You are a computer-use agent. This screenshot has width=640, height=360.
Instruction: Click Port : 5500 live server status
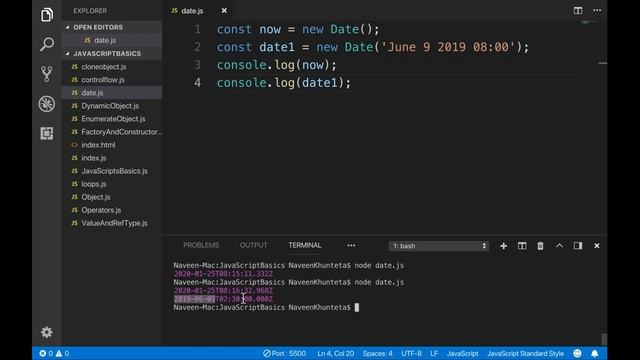pos(284,353)
